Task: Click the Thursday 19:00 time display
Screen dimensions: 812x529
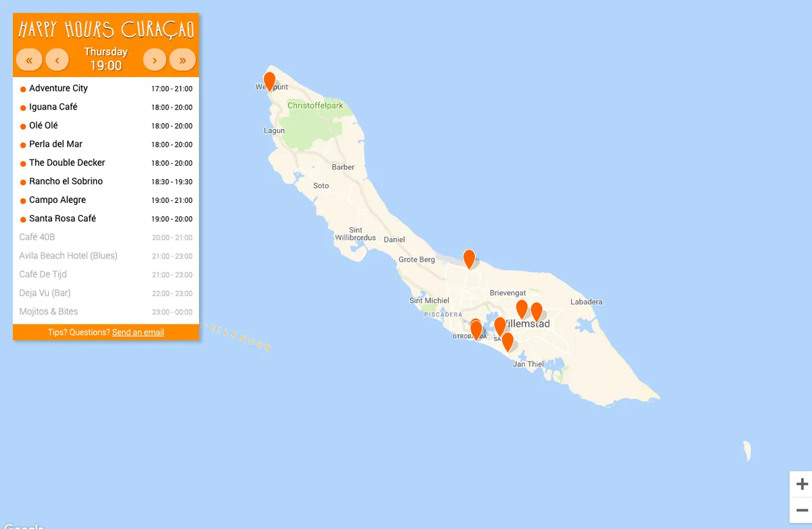Action: click(x=106, y=59)
